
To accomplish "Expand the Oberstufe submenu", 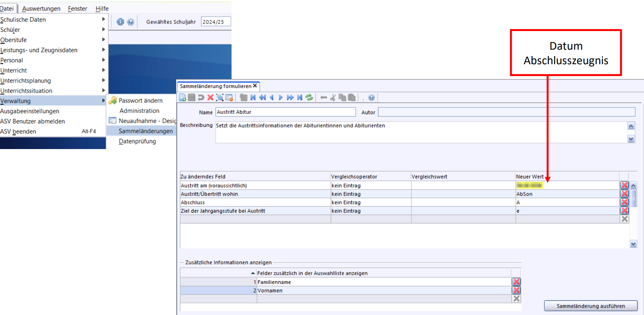I will point(14,40).
